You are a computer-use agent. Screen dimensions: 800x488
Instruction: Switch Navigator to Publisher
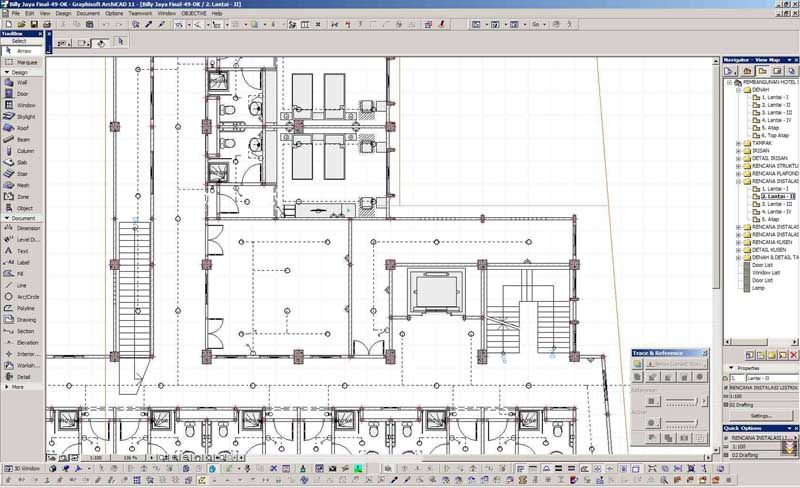click(791, 71)
